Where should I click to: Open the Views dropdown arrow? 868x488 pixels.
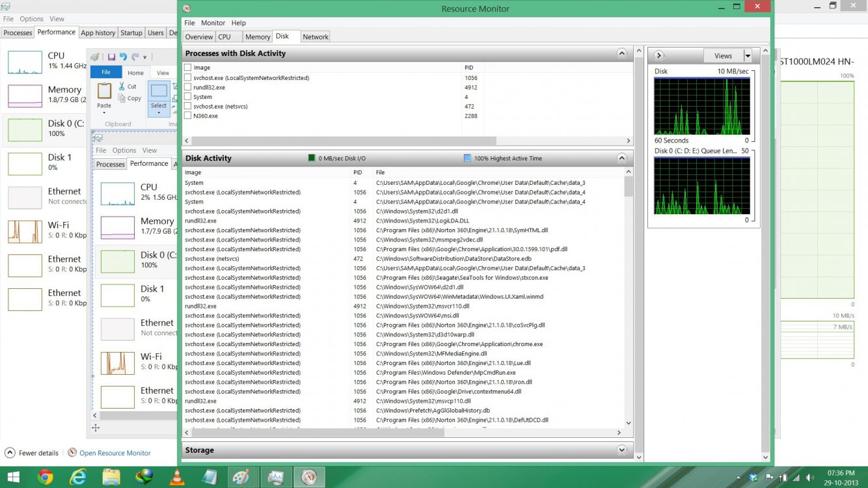click(748, 56)
